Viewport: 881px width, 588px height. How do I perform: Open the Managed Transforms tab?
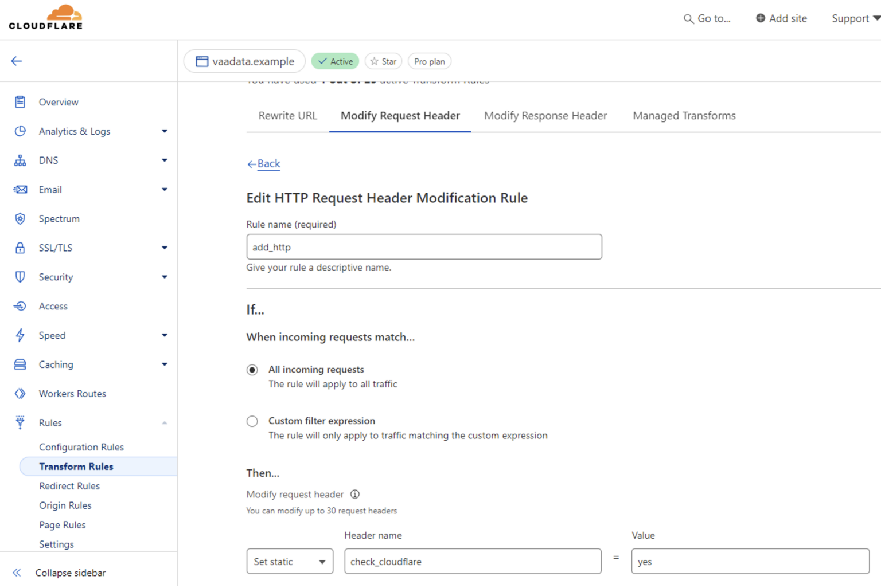coord(684,115)
